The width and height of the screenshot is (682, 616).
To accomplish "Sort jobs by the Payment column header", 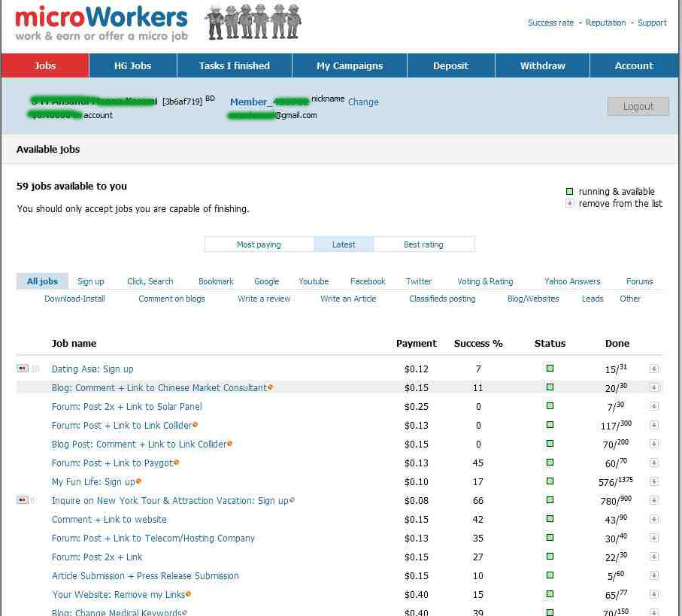I will coord(416,343).
